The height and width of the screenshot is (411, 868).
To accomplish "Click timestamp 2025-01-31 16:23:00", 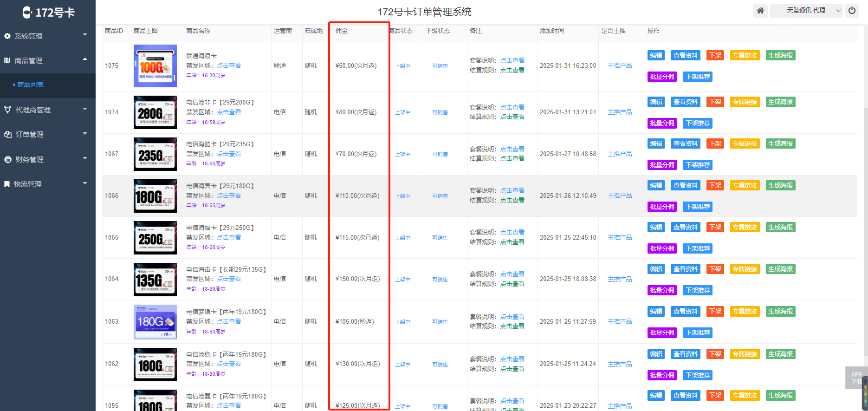I will [x=568, y=65].
